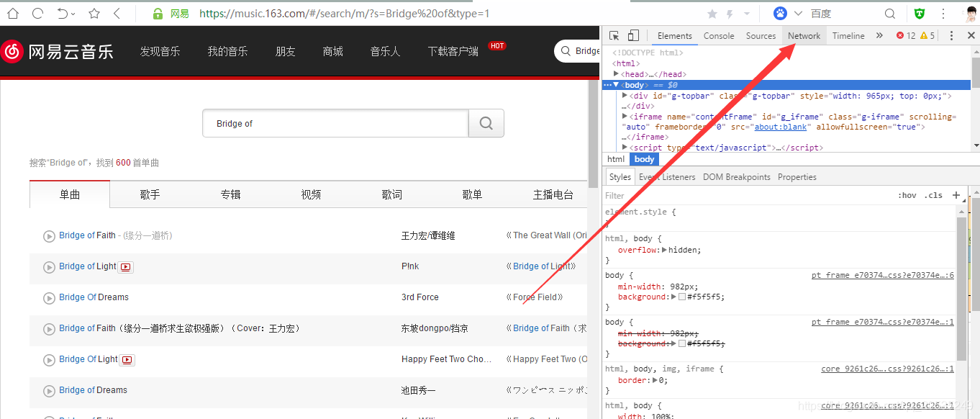The width and height of the screenshot is (980, 419).
Task: Toggle the device toolbar icon in DevTools
Action: coord(633,36)
